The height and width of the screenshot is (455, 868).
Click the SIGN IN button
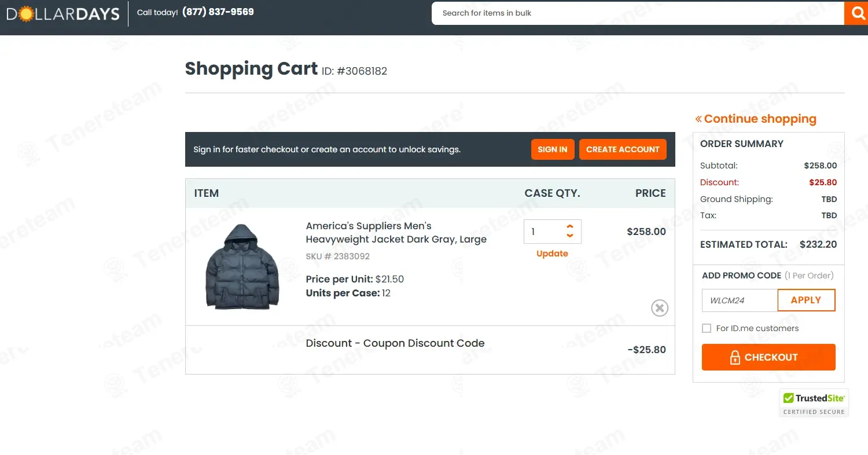pyautogui.click(x=553, y=149)
